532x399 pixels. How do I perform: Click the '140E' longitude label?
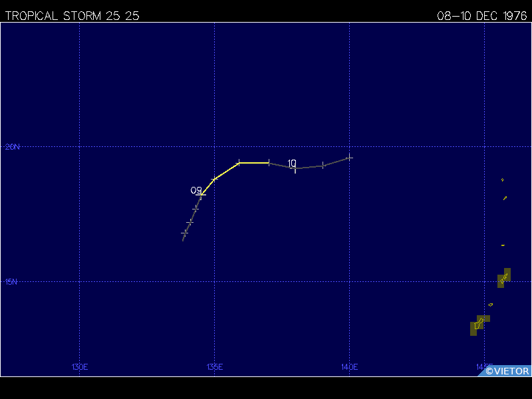(x=350, y=367)
